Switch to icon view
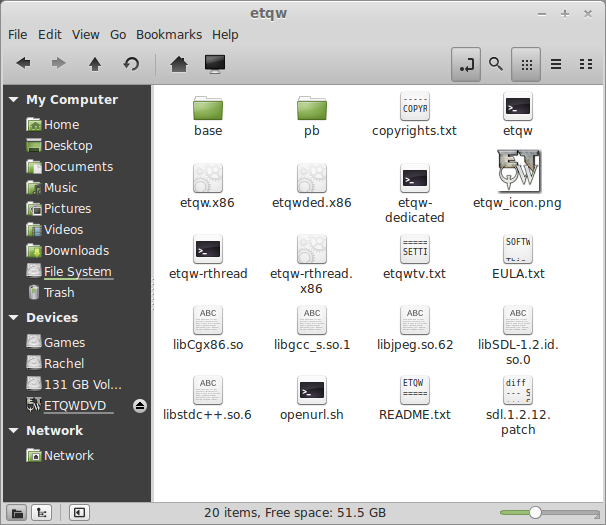 [x=526, y=64]
